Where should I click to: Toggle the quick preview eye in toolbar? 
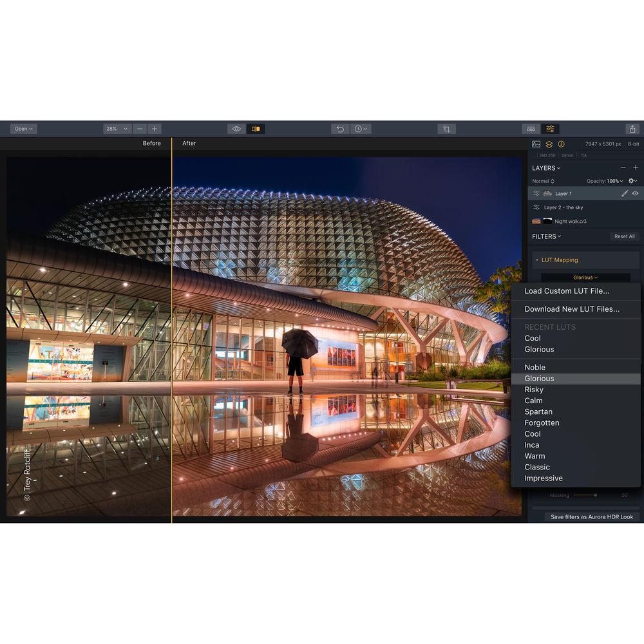[238, 128]
